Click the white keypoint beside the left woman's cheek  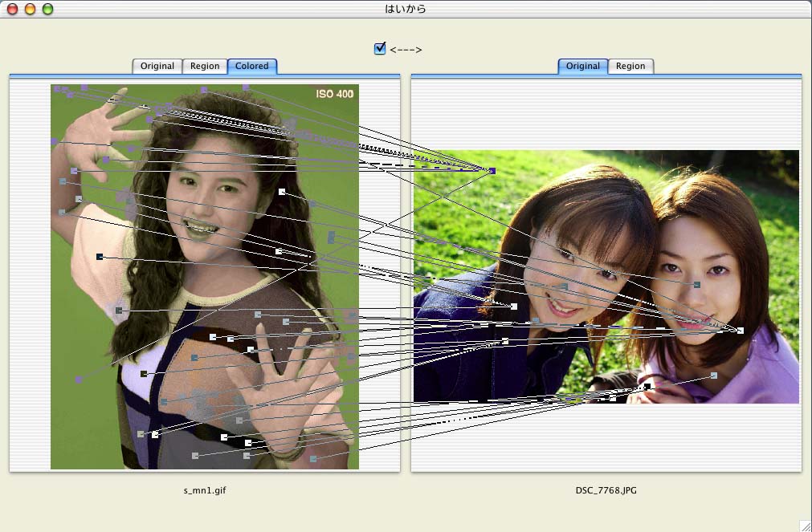(514, 307)
